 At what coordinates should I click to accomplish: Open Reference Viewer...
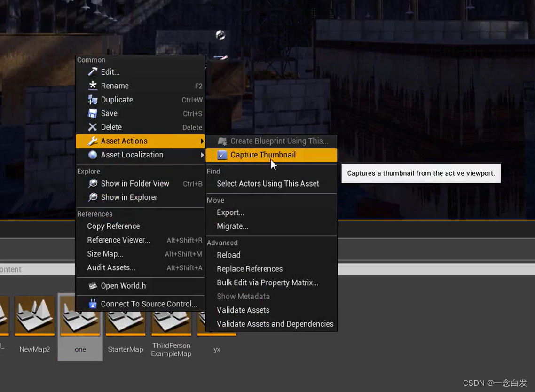[x=140, y=240]
